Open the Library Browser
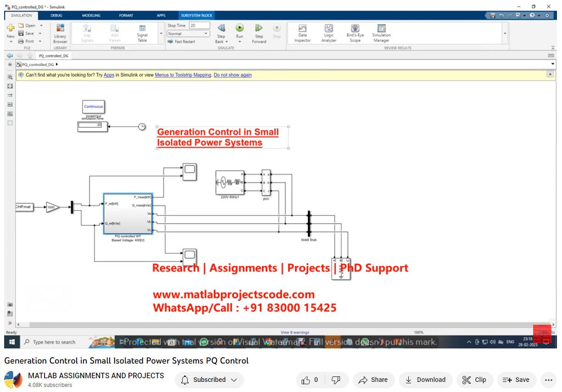 60,32
